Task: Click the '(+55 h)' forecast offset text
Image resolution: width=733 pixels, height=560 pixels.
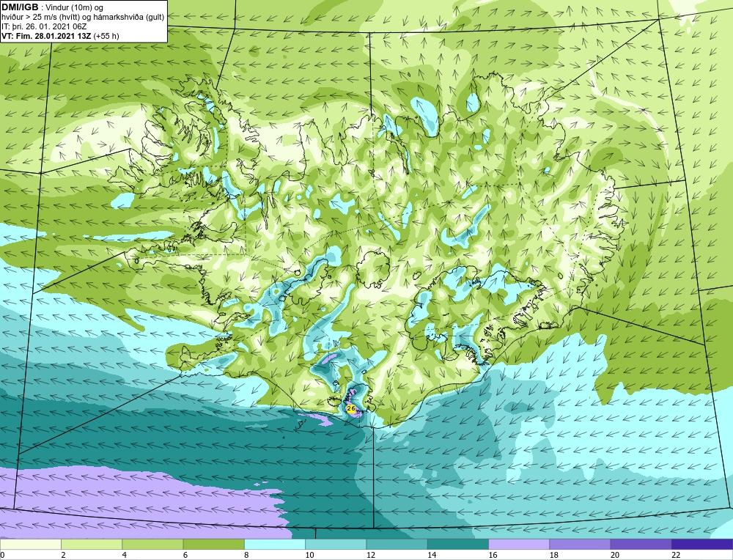Action: tap(106, 36)
